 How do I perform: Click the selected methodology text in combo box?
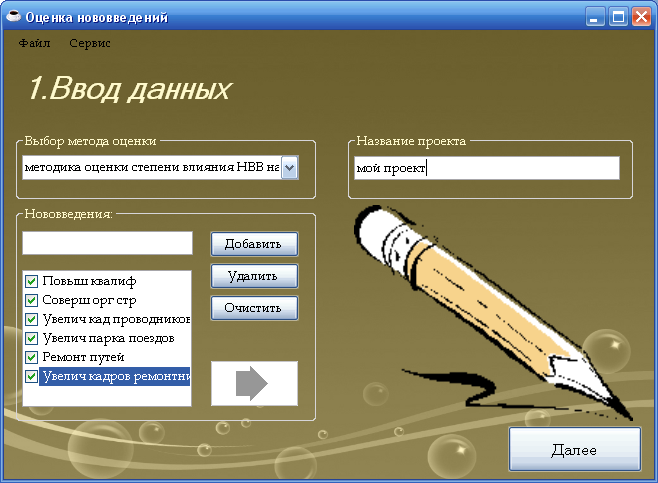coord(151,167)
